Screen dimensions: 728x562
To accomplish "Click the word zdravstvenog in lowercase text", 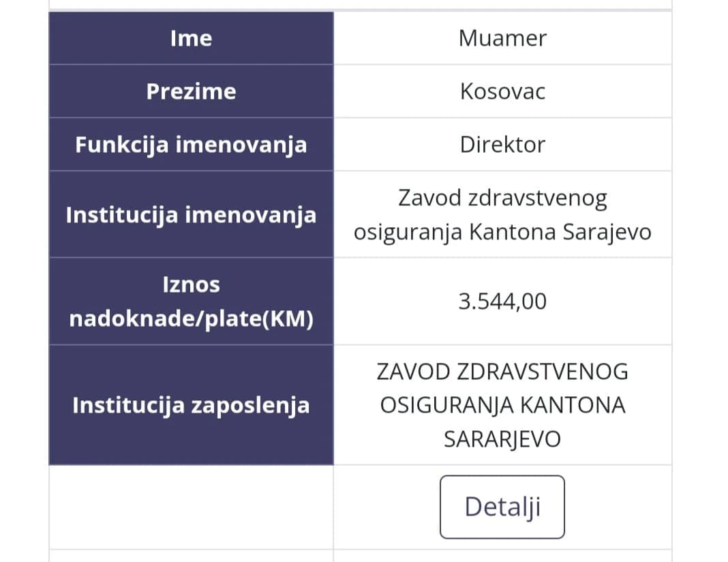I will [x=538, y=198].
